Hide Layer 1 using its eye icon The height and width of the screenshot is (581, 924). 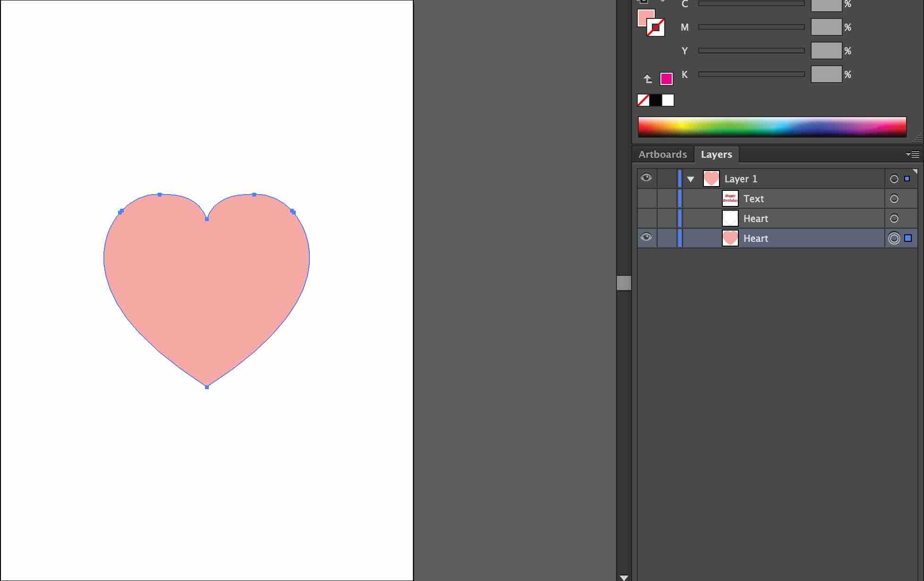click(x=646, y=178)
